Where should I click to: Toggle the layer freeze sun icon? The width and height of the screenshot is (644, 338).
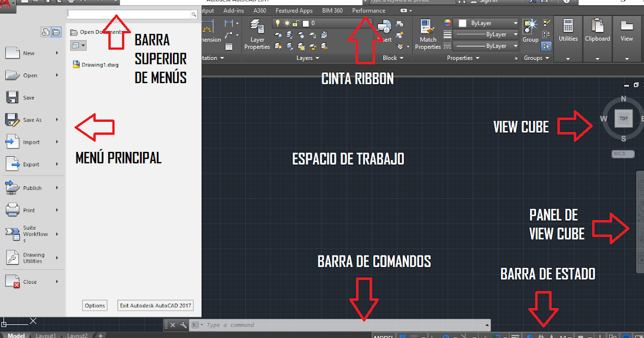click(287, 23)
